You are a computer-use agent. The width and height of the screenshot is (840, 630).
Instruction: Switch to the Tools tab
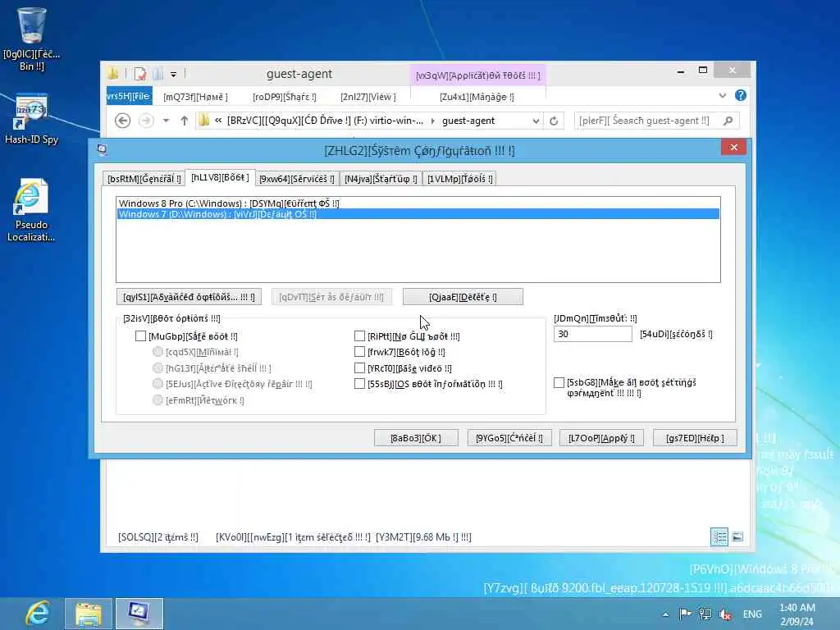[x=459, y=178]
